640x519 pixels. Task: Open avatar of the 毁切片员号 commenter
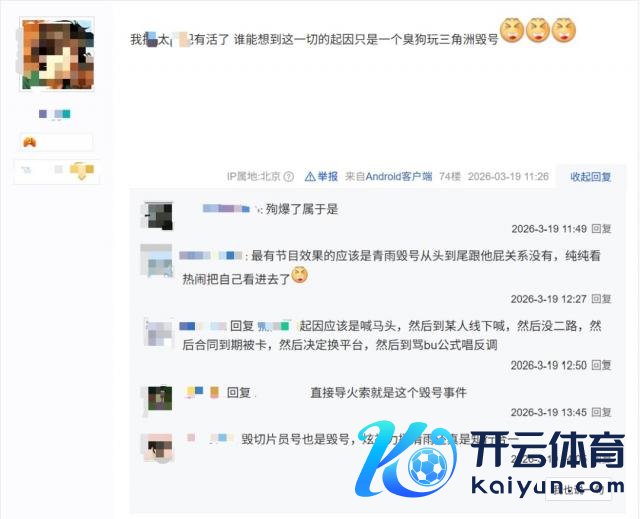tap(159, 448)
